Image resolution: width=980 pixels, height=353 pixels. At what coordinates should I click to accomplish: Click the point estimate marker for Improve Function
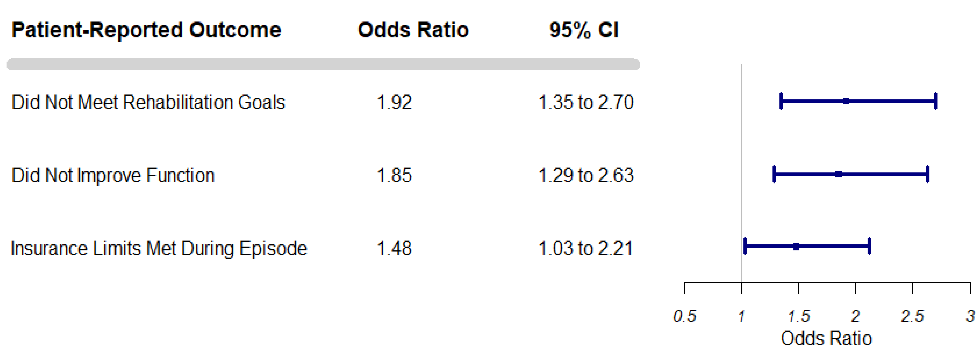(838, 174)
